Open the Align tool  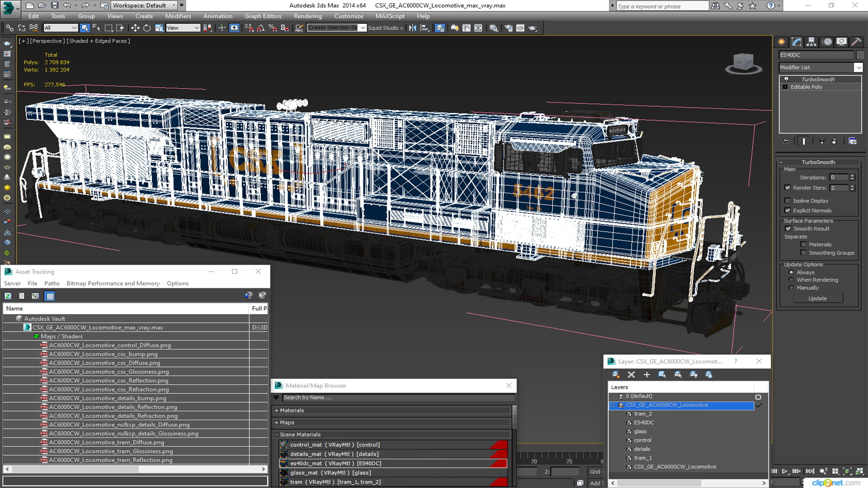425,28
